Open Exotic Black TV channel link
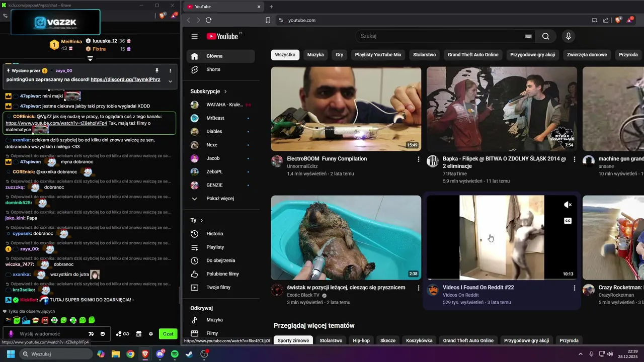The width and height of the screenshot is (644, 362). coord(303,295)
